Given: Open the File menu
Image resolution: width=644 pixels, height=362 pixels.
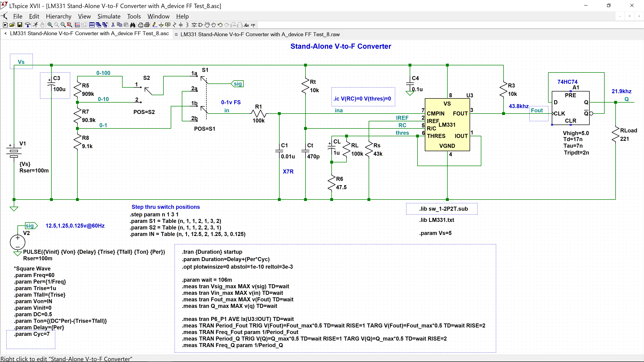Looking at the screenshot, I should coord(18,16).
